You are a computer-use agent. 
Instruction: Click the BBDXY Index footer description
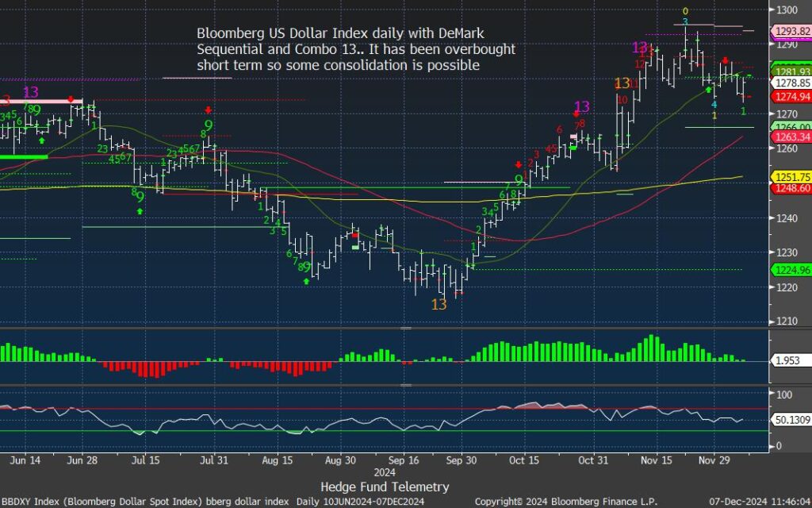coord(213,502)
